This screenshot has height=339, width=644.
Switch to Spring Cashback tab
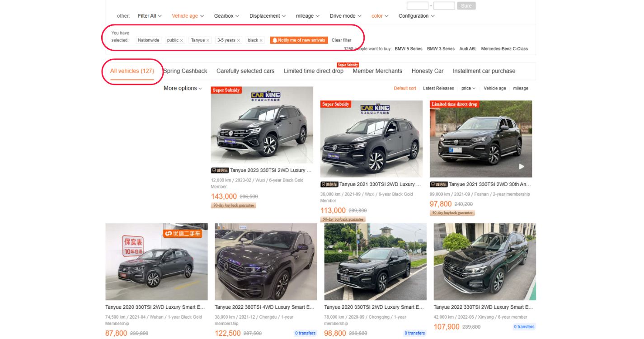click(185, 71)
